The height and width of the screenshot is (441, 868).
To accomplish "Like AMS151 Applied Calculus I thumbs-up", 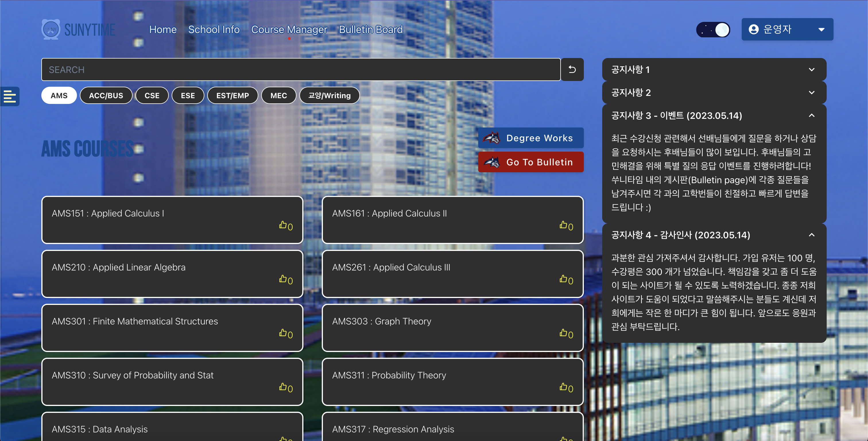I will tap(283, 225).
